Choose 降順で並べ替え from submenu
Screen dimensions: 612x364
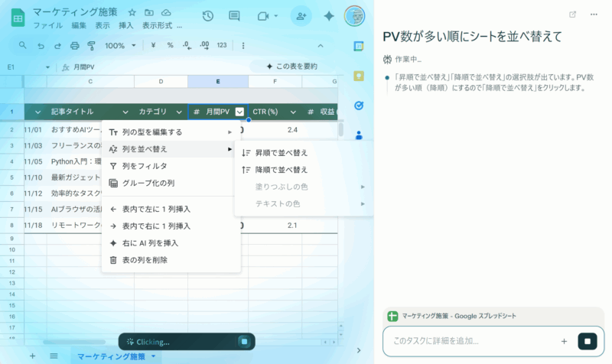click(x=281, y=169)
